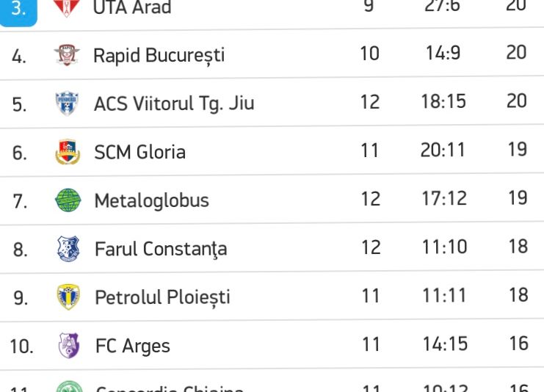Select the FC Arges purple crest
This screenshot has width=544, height=392.
pyautogui.click(x=69, y=346)
